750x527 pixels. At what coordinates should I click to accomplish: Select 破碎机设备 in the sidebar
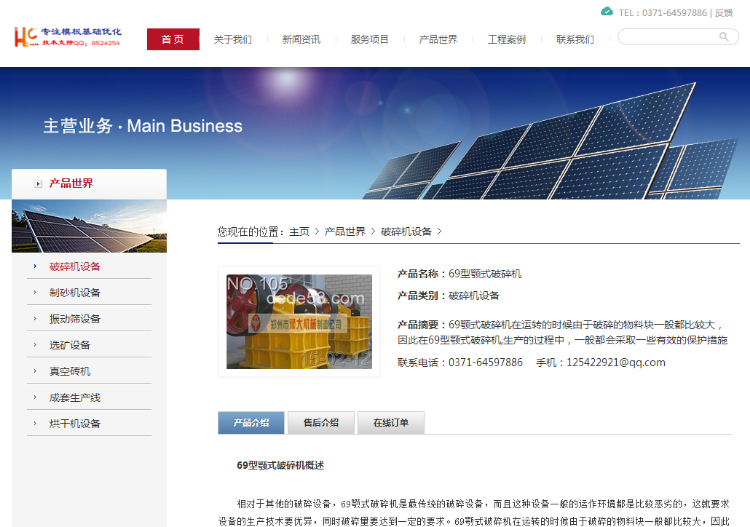(75, 266)
